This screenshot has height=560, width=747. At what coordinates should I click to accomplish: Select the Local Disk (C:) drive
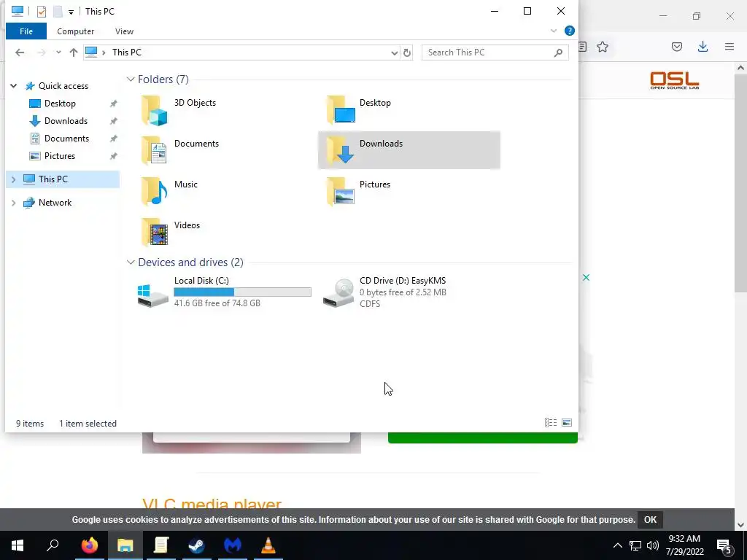coord(224,292)
